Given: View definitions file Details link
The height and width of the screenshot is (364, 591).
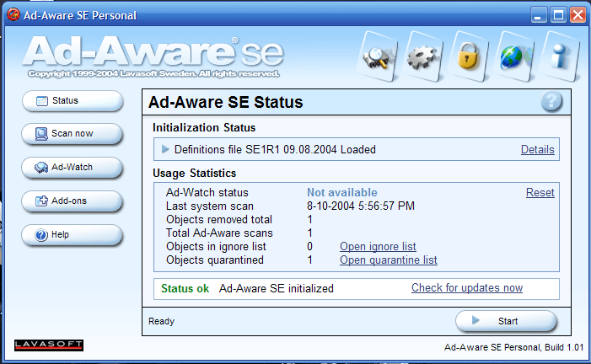Looking at the screenshot, I should tap(538, 150).
